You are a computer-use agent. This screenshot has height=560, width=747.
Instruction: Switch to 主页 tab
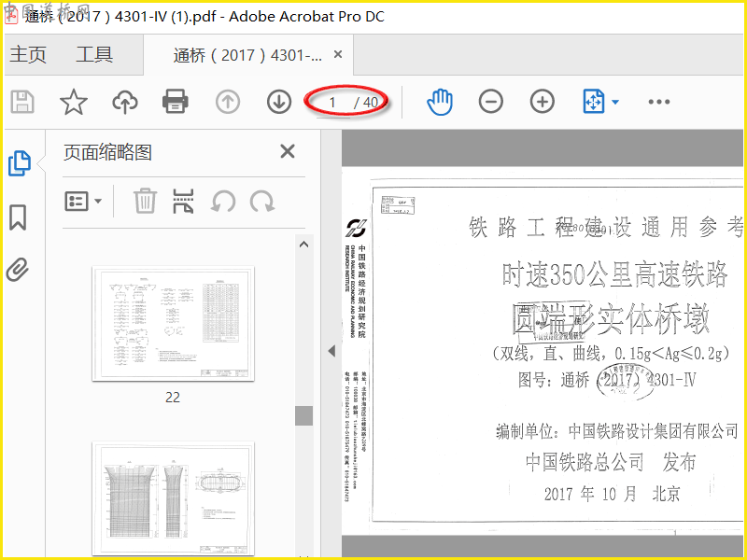tap(28, 54)
